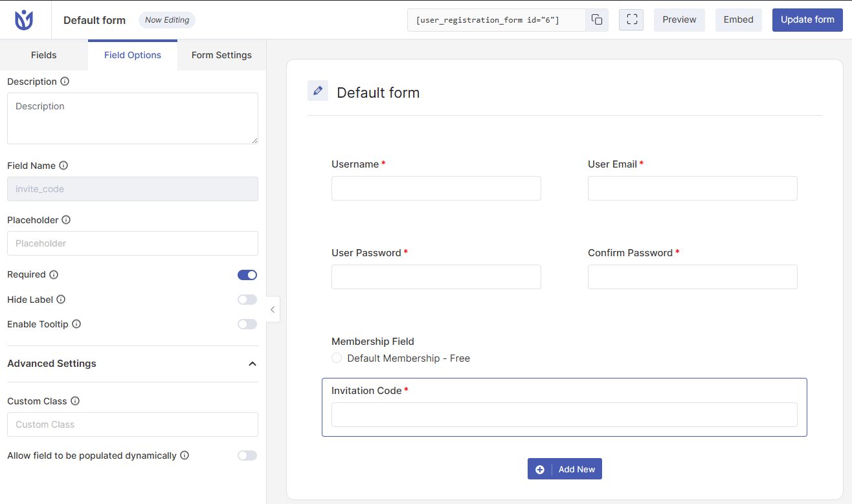The width and height of the screenshot is (852, 504).
Task: Click the Update form button
Action: click(x=807, y=20)
